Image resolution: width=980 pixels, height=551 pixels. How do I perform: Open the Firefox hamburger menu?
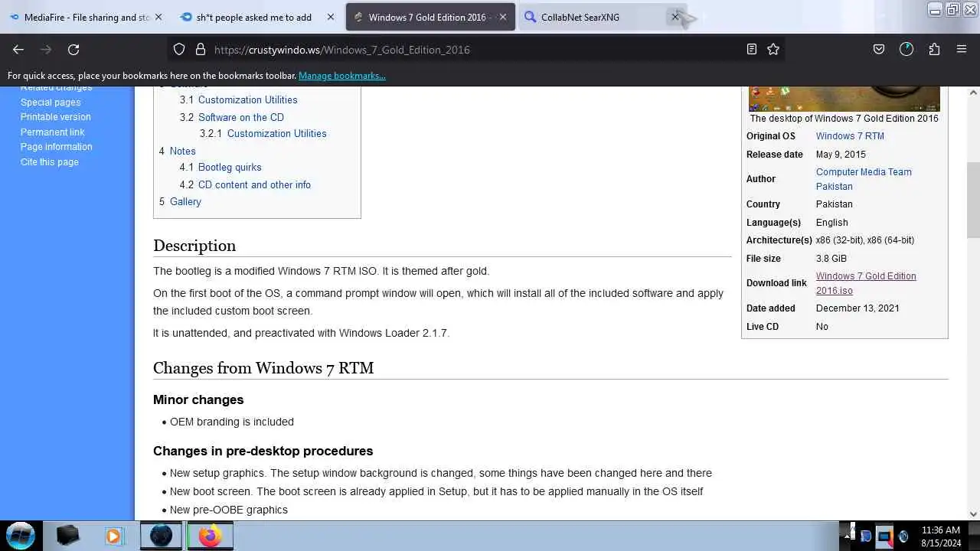[x=962, y=49]
